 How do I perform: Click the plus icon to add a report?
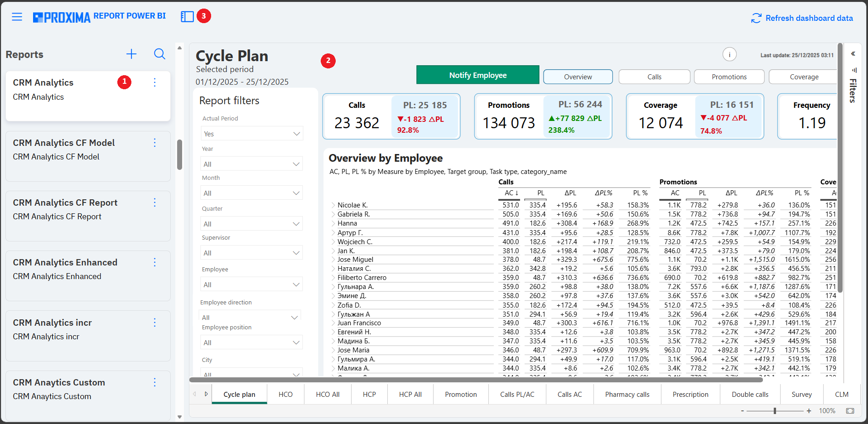pos(131,54)
